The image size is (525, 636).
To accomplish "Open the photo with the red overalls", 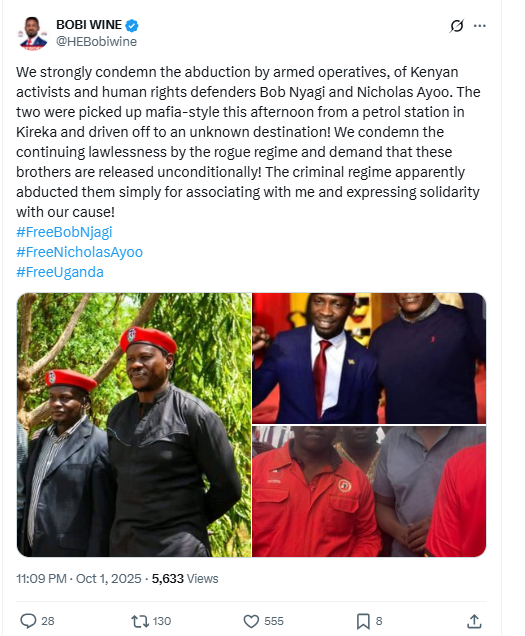I will click(369, 491).
